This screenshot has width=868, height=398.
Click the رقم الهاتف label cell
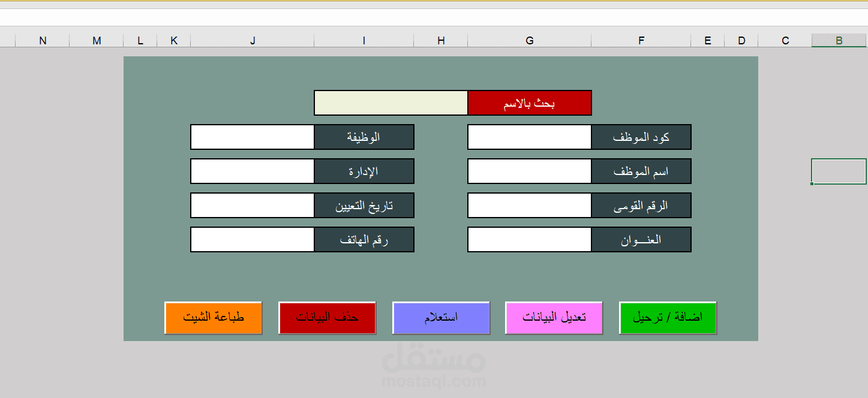tap(364, 240)
